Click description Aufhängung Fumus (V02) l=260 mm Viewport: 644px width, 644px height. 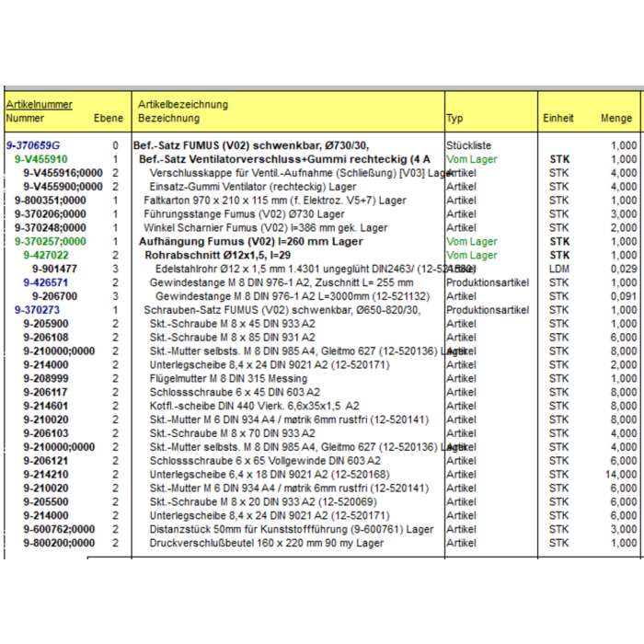250,241
